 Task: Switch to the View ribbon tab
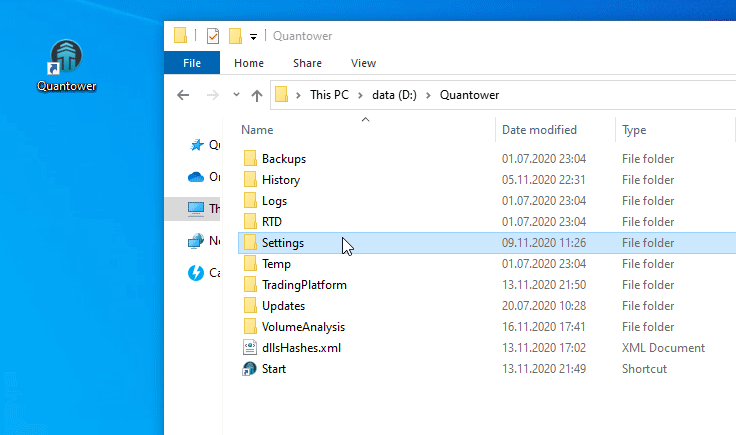pos(363,63)
